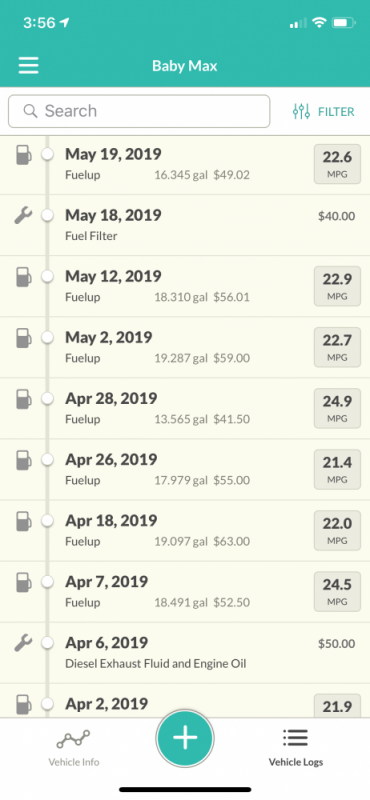Open the May 12, 2019 fuelup entry
This screenshot has height=800, width=370.
pyautogui.click(x=185, y=286)
